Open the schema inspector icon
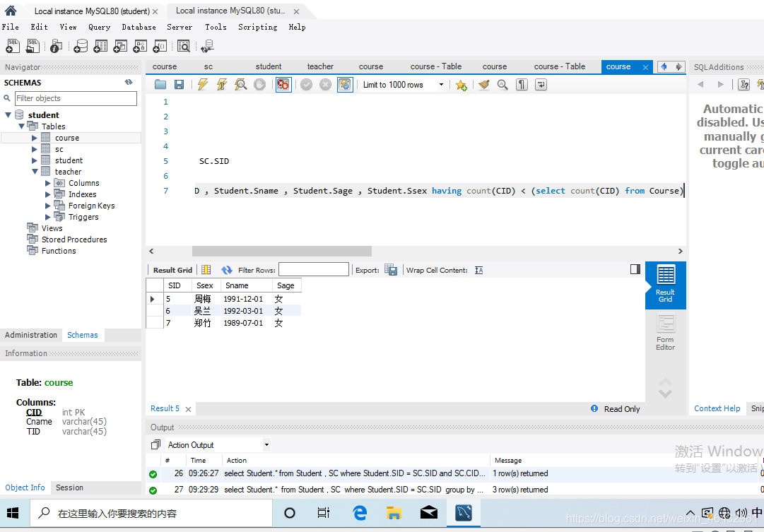The image size is (764, 532). point(56,46)
